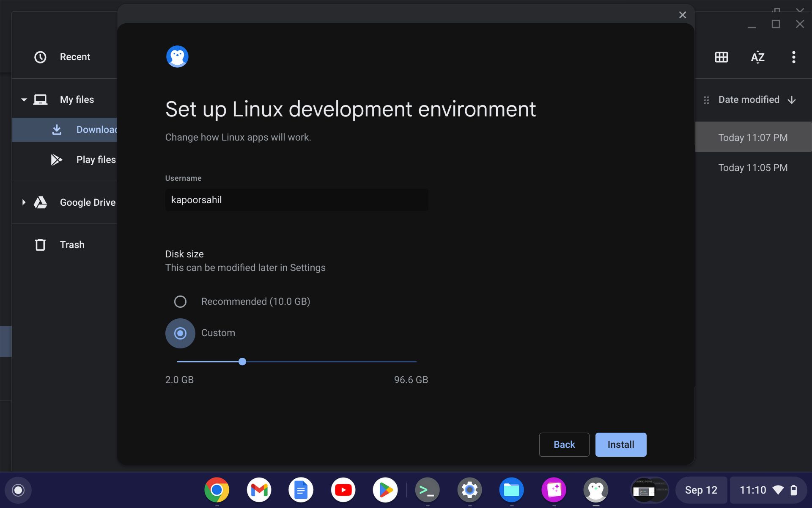Expand the Google Drive tree
The width and height of the screenshot is (812, 508).
coord(24,202)
